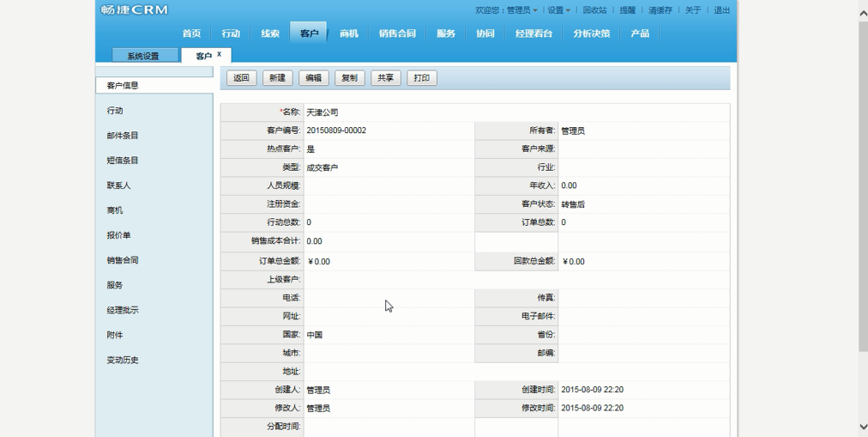The height and width of the screenshot is (437, 868).
Task: Open the 协同 navigation menu
Action: pyautogui.click(x=485, y=33)
